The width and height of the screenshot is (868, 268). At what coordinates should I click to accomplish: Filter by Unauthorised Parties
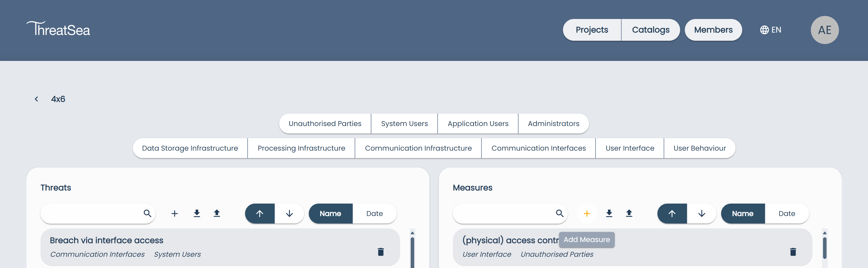point(325,124)
